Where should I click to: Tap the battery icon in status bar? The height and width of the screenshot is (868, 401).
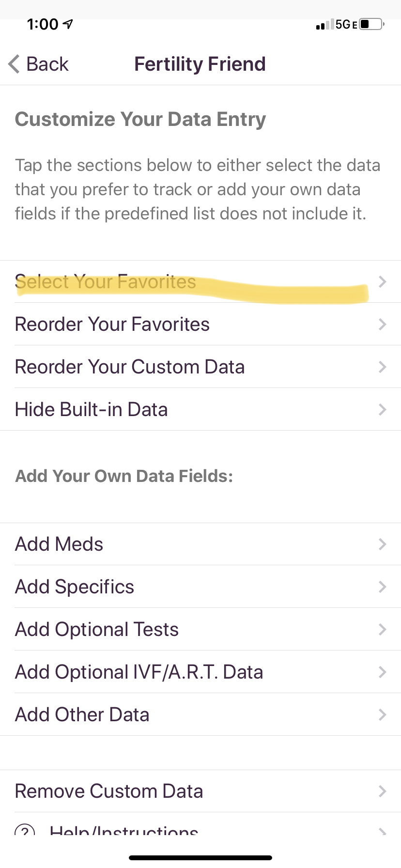372,24
